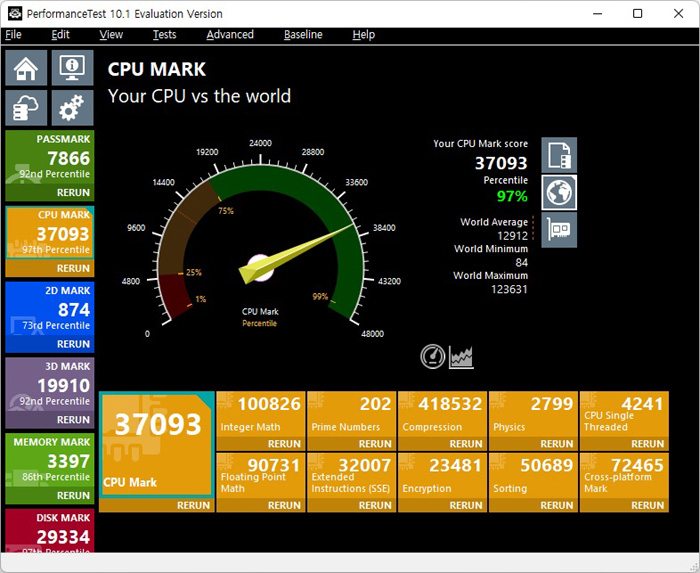The width and height of the screenshot is (700, 573).
Task: Select the 3D Mark score tile
Action: (x=50, y=386)
